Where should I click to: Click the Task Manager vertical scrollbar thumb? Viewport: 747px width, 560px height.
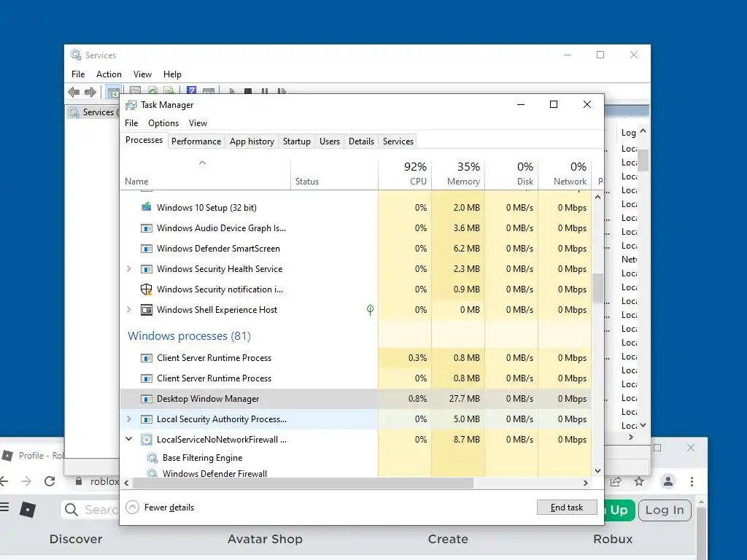[x=598, y=288]
